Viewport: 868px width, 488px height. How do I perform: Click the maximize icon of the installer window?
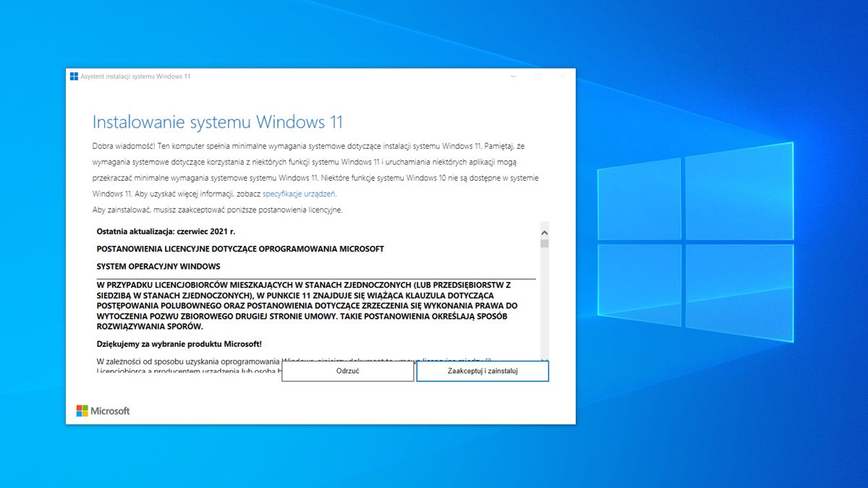pos(537,76)
